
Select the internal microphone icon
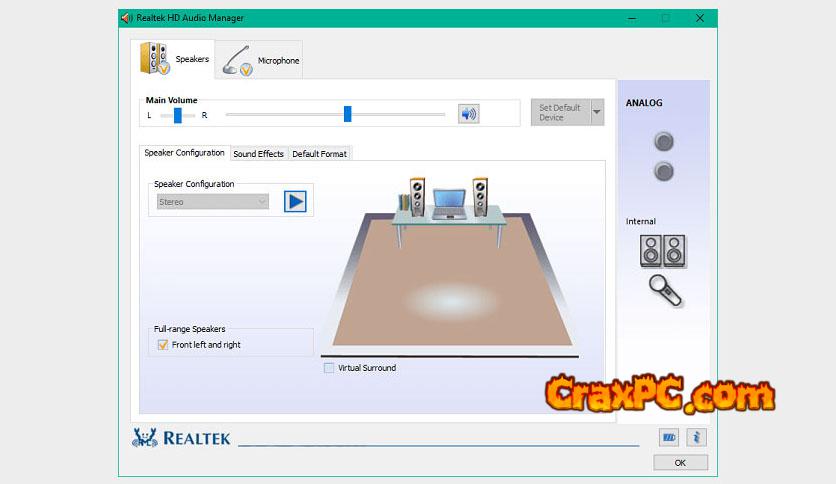pyautogui.click(x=665, y=291)
